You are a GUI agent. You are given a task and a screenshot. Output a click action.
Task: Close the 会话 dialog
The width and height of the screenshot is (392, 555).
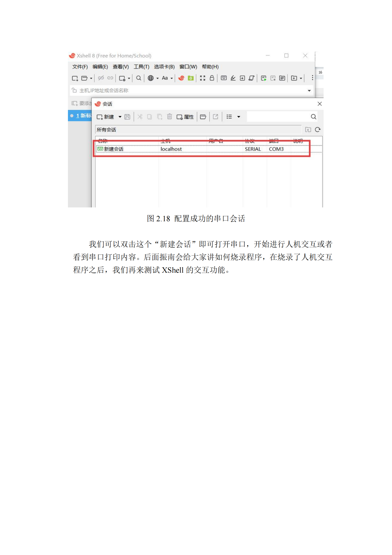coord(320,104)
